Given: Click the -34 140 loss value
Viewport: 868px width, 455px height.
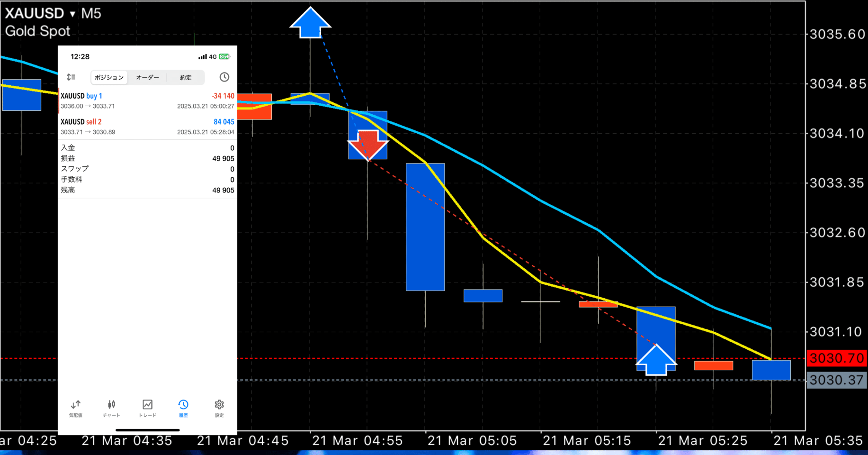Looking at the screenshot, I should 223,96.
